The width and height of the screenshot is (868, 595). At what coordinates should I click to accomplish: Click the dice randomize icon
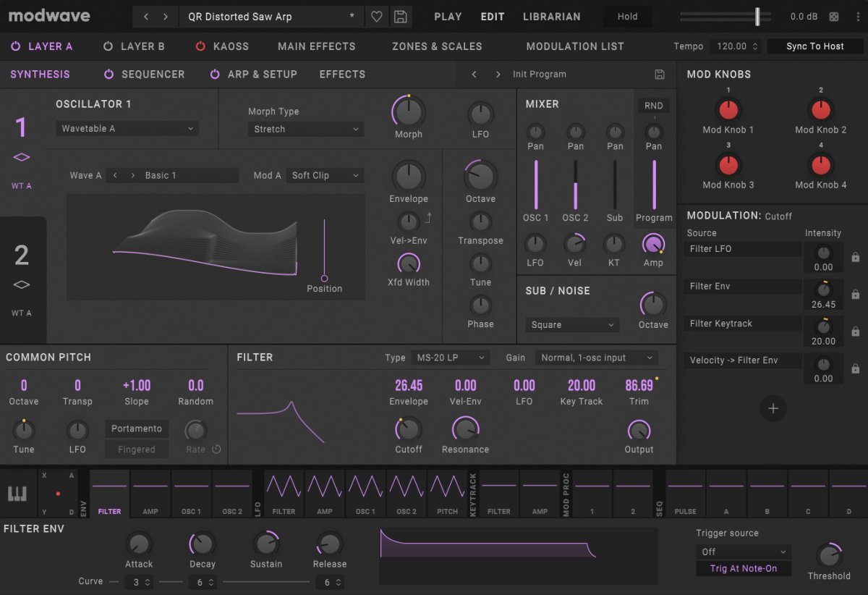click(834, 17)
